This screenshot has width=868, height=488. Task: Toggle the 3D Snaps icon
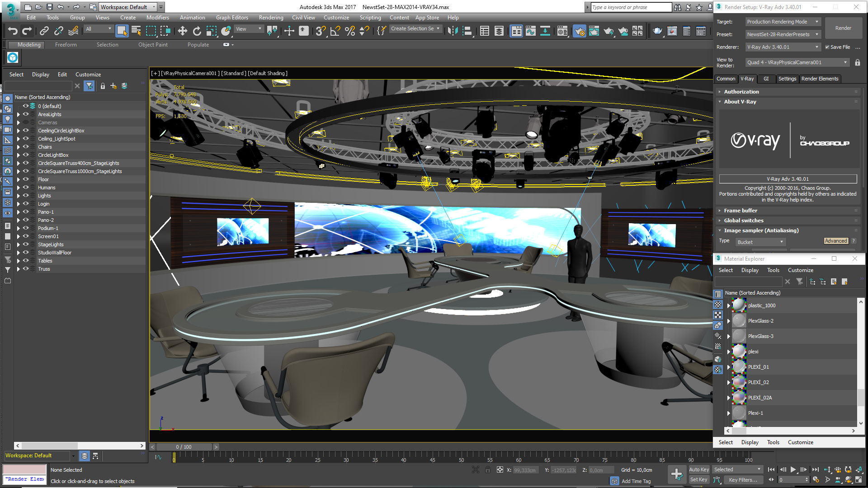coord(320,31)
